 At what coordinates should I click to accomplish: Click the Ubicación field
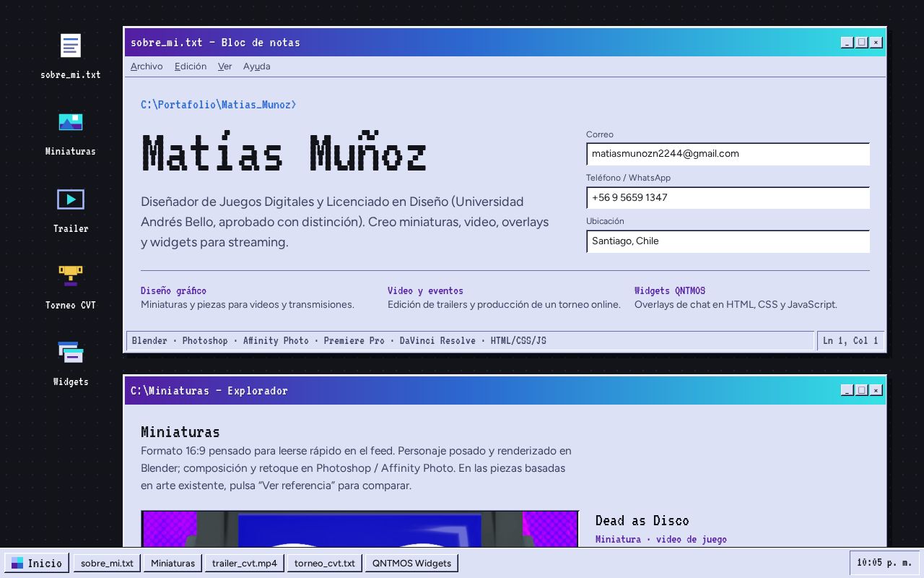coord(728,241)
